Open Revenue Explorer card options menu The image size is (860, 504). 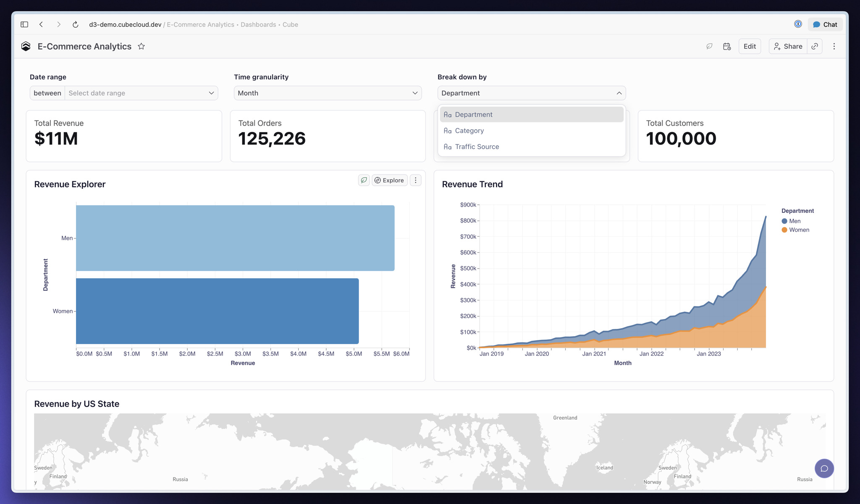click(x=415, y=180)
